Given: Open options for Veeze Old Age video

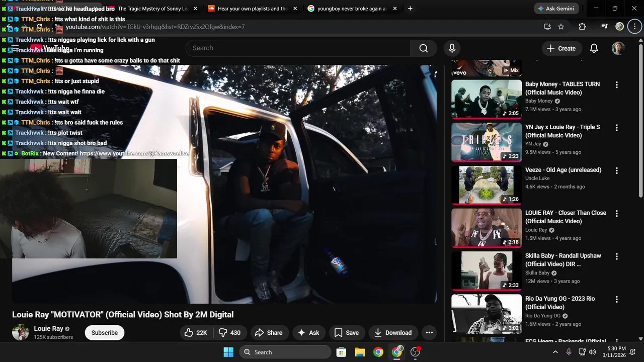Looking at the screenshot, I should point(617,170).
